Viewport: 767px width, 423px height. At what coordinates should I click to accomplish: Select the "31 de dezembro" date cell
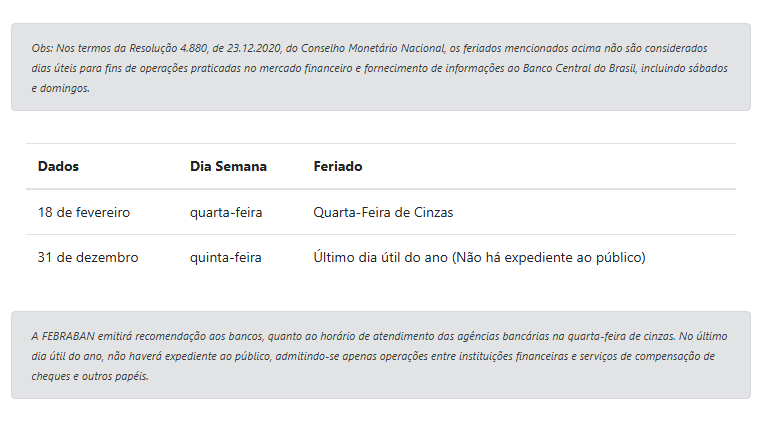[x=88, y=257]
